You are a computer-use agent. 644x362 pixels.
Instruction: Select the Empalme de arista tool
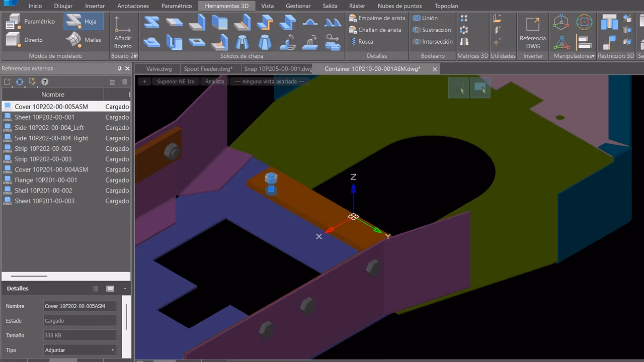tap(377, 18)
